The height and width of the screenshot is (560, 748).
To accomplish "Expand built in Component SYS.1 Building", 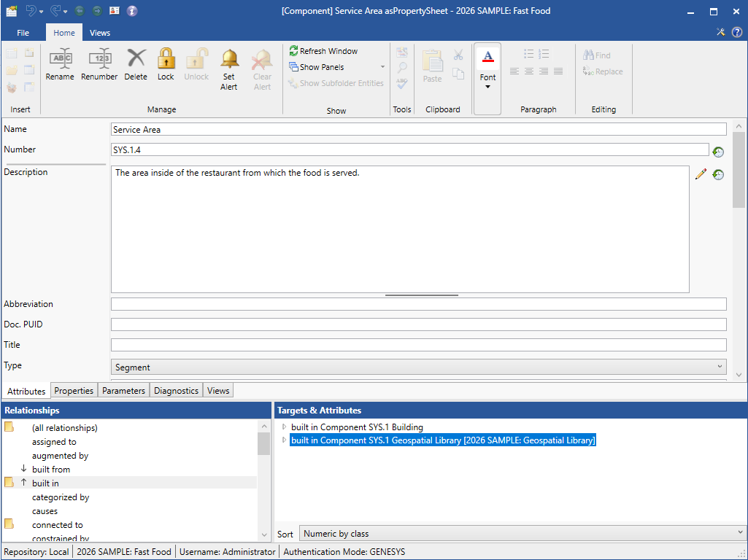I will pos(285,427).
